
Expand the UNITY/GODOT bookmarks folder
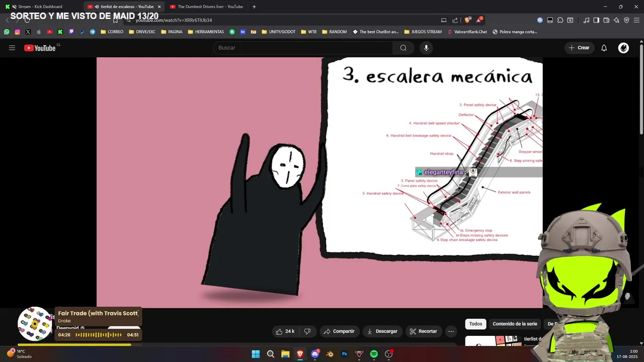point(279,32)
